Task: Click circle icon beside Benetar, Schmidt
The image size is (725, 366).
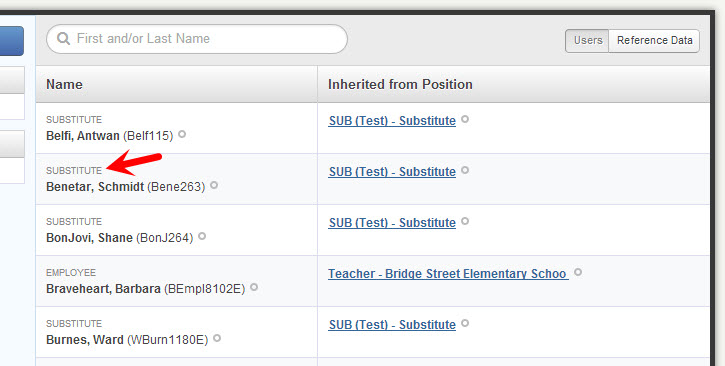Action: [214, 185]
